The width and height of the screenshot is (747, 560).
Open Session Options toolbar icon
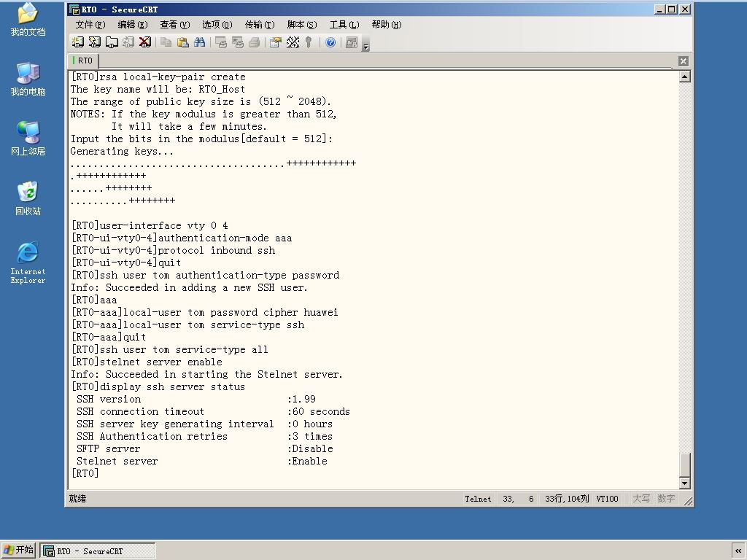coord(275,42)
